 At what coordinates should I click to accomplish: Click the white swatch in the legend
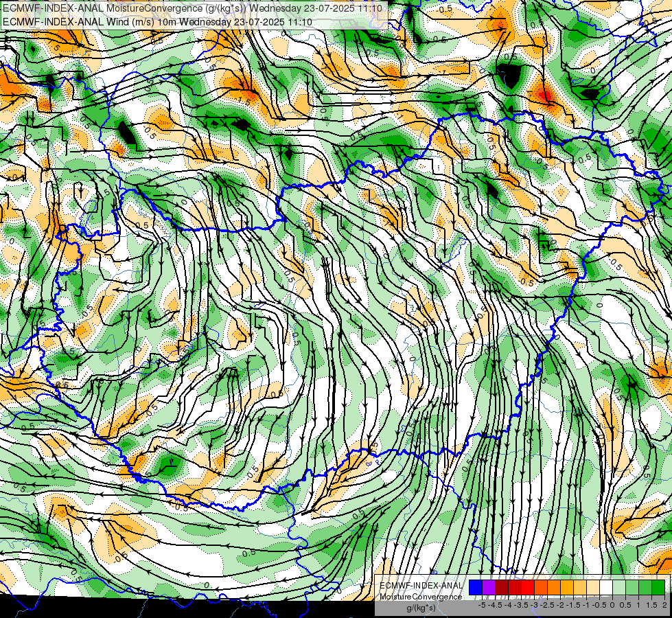point(606,588)
